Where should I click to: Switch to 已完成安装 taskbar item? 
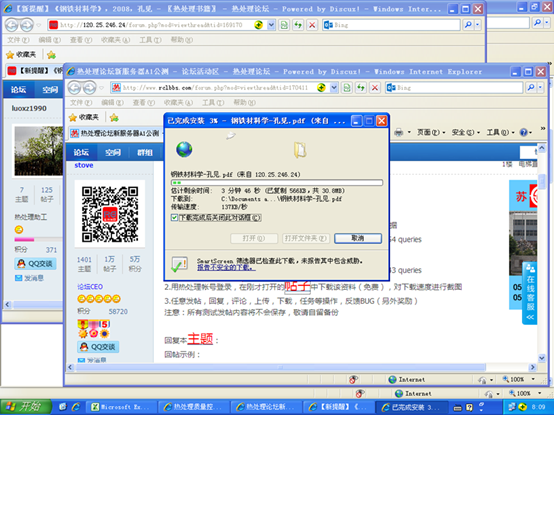411,407
